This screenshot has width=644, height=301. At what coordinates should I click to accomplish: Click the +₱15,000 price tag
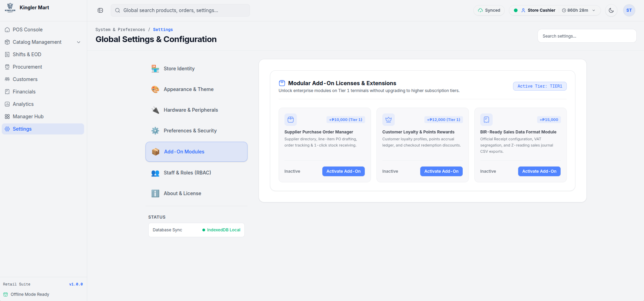[549, 120]
